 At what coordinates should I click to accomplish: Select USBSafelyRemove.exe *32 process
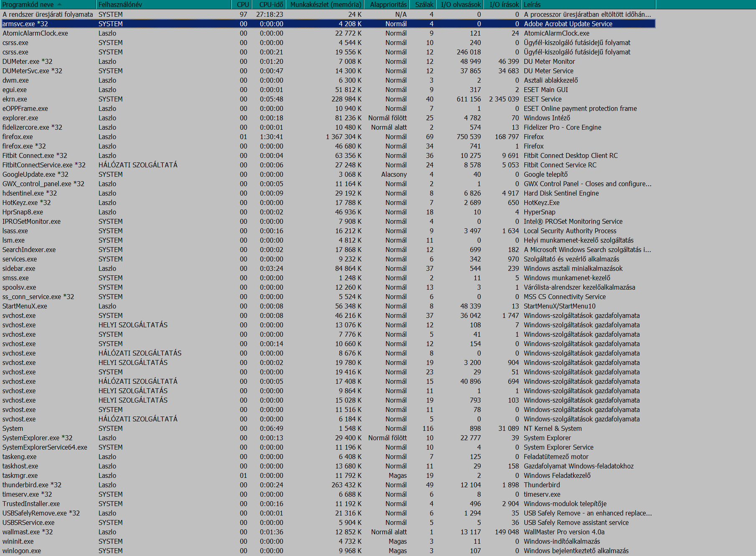tap(328, 513)
